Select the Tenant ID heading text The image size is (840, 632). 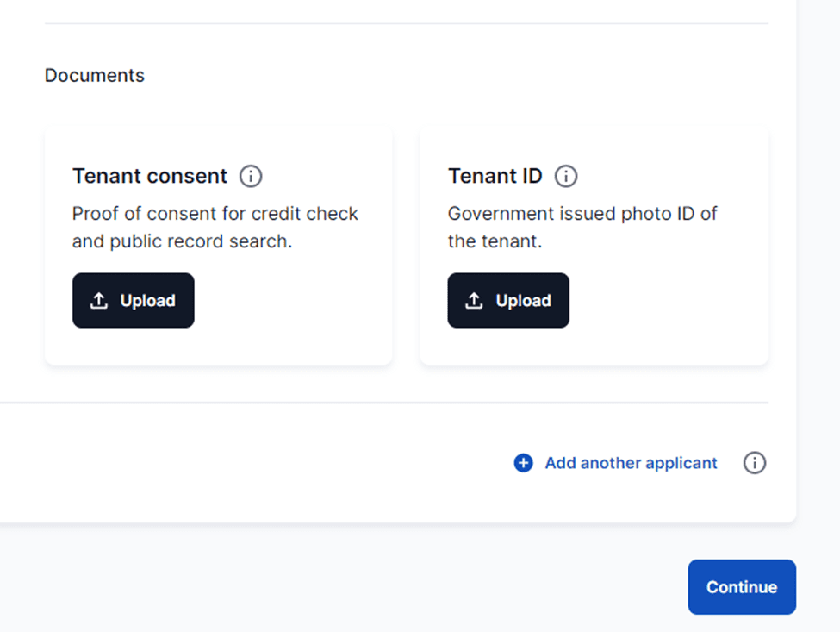(495, 177)
